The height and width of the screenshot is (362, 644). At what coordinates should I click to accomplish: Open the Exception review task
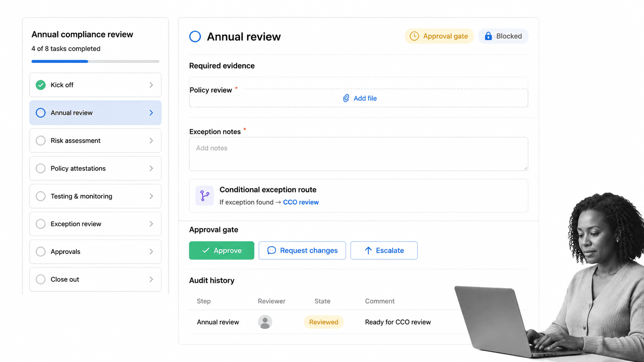(x=95, y=224)
